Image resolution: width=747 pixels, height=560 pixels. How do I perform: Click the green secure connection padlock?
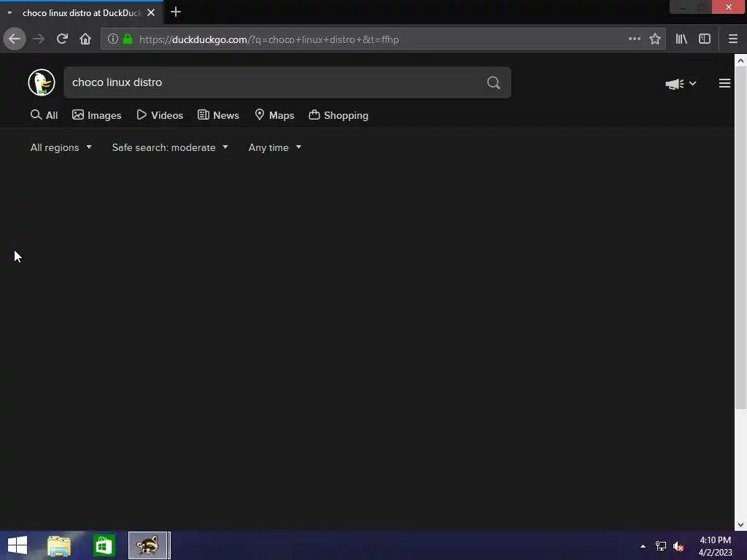click(x=128, y=39)
